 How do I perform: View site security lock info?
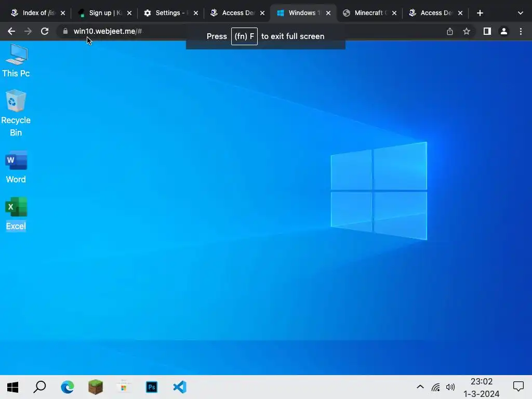click(65, 31)
